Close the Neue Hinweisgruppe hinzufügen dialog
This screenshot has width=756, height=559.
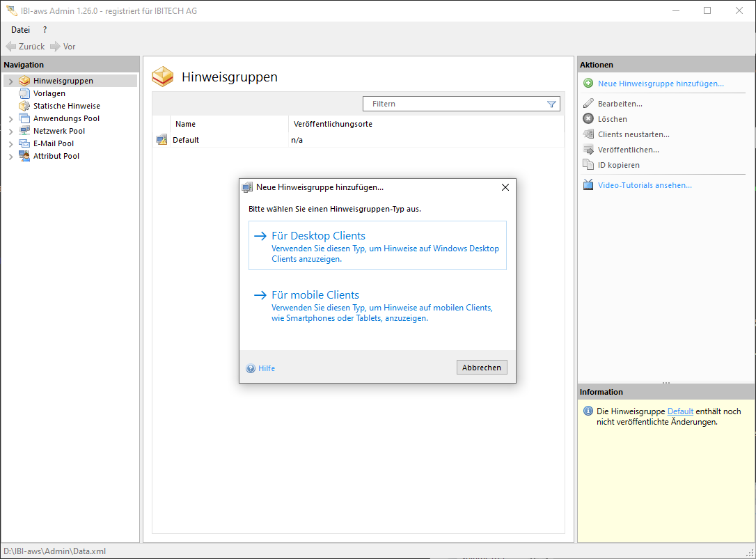point(505,187)
